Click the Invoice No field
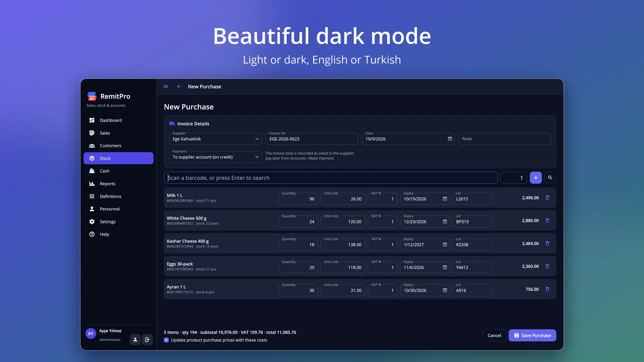This screenshot has width=644, height=362. [x=312, y=139]
